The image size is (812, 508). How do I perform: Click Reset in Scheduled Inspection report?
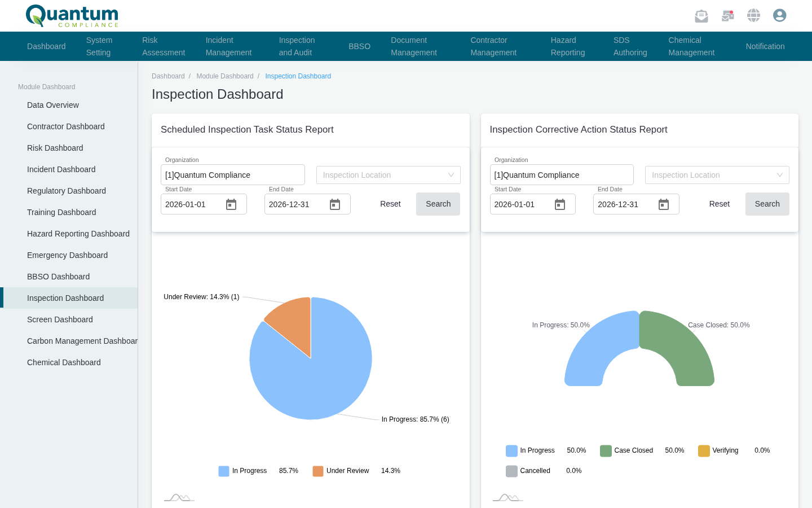point(390,204)
